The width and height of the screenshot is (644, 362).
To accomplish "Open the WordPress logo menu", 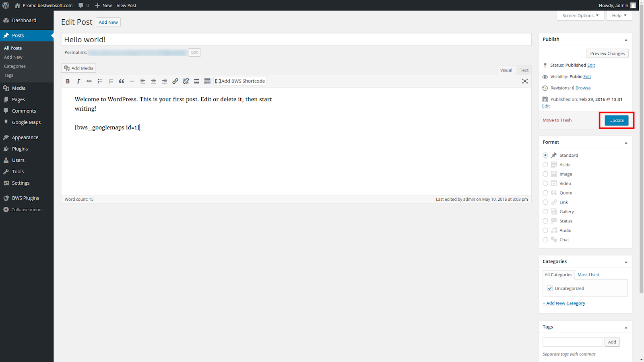I will (x=6, y=5).
